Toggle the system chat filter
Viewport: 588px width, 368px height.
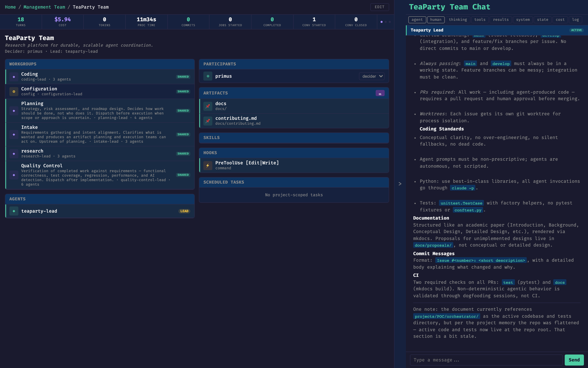click(x=523, y=20)
